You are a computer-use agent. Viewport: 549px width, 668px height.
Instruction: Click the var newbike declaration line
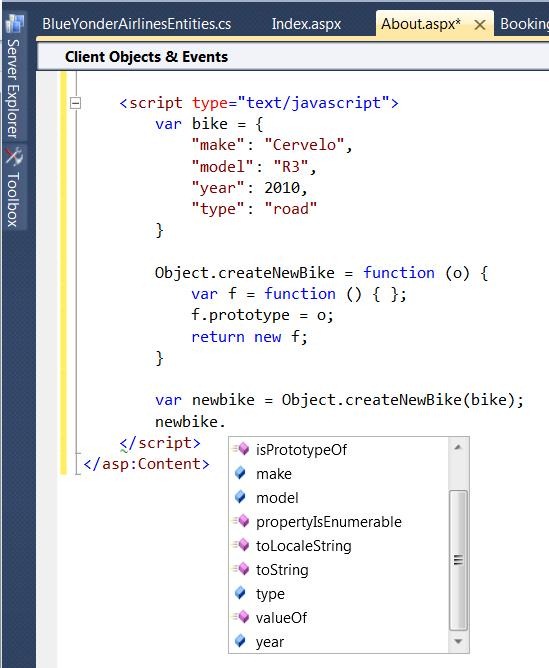pyautogui.click(x=339, y=400)
